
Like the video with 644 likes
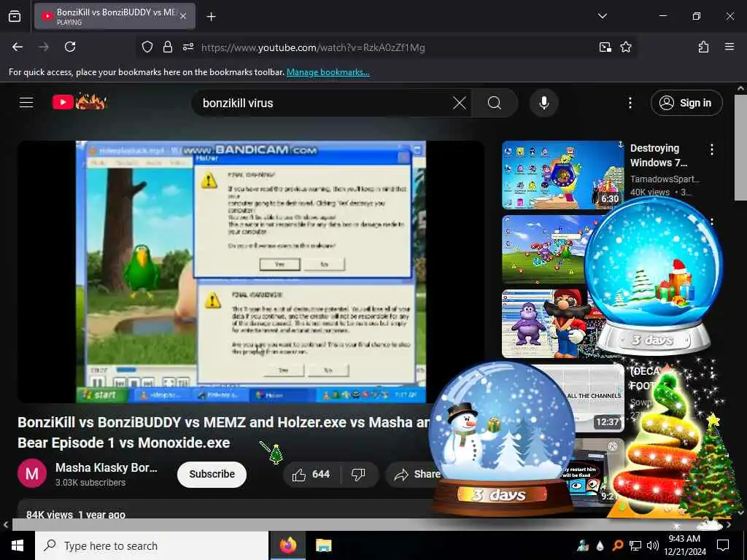(x=311, y=474)
